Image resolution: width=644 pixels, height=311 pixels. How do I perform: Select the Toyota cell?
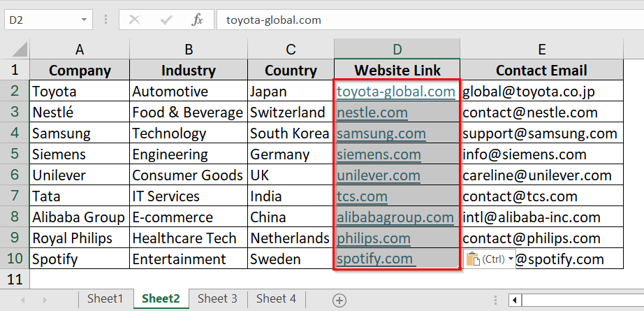pos(80,91)
